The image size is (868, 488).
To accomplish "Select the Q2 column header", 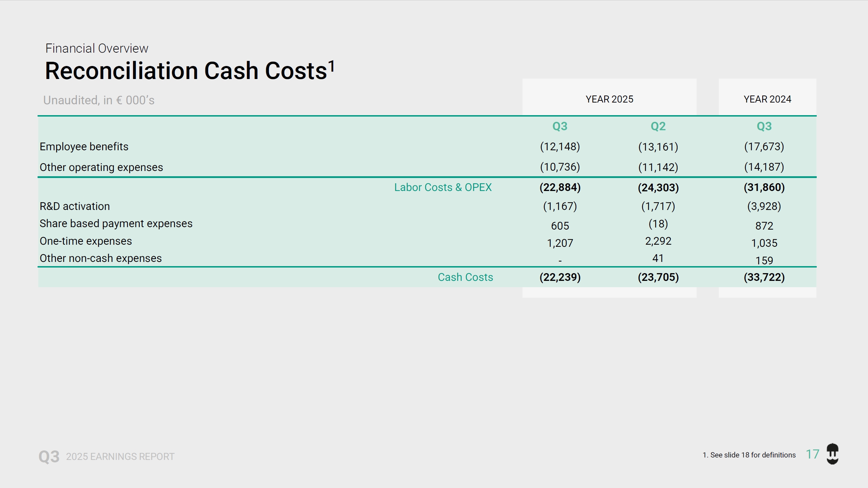I will (x=658, y=126).
